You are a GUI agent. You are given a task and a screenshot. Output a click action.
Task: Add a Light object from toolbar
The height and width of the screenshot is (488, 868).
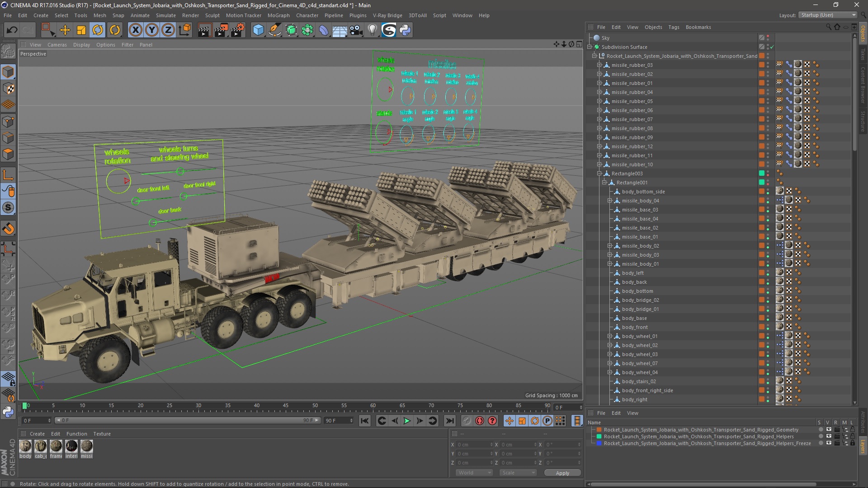click(373, 30)
